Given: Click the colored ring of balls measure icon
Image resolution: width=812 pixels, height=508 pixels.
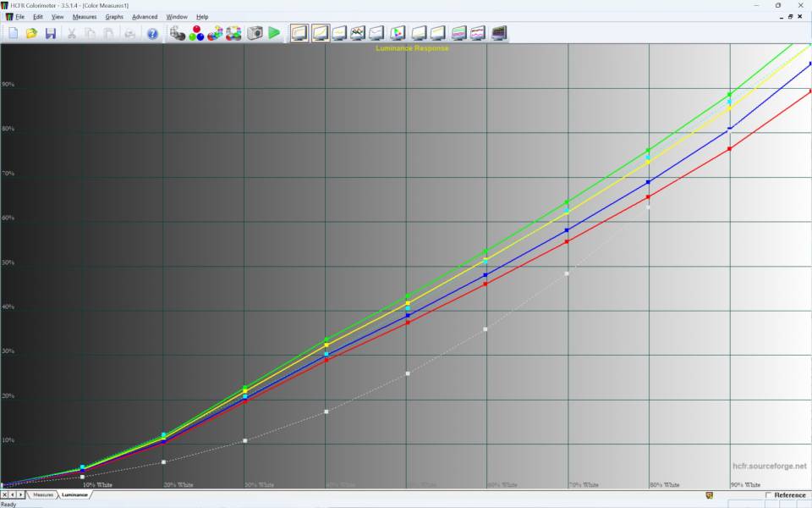Looking at the screenshot, I should pyautogui.click(x=233, y=33).
